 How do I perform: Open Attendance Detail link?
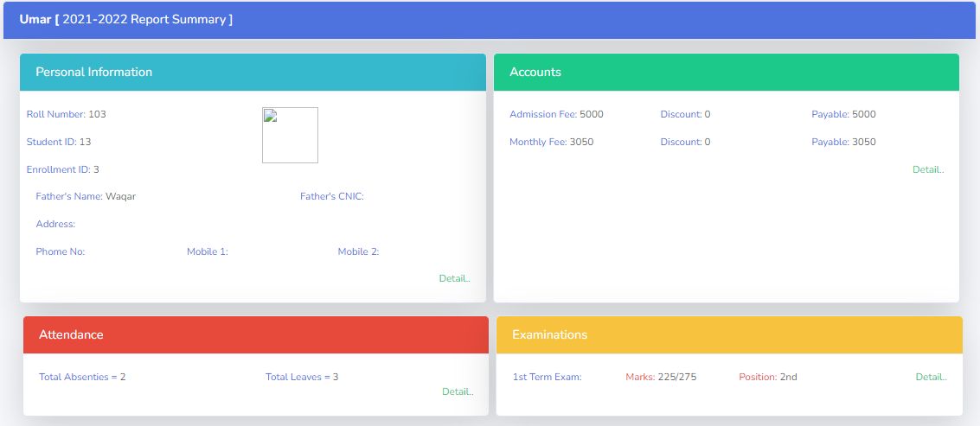tap(458, 391)
